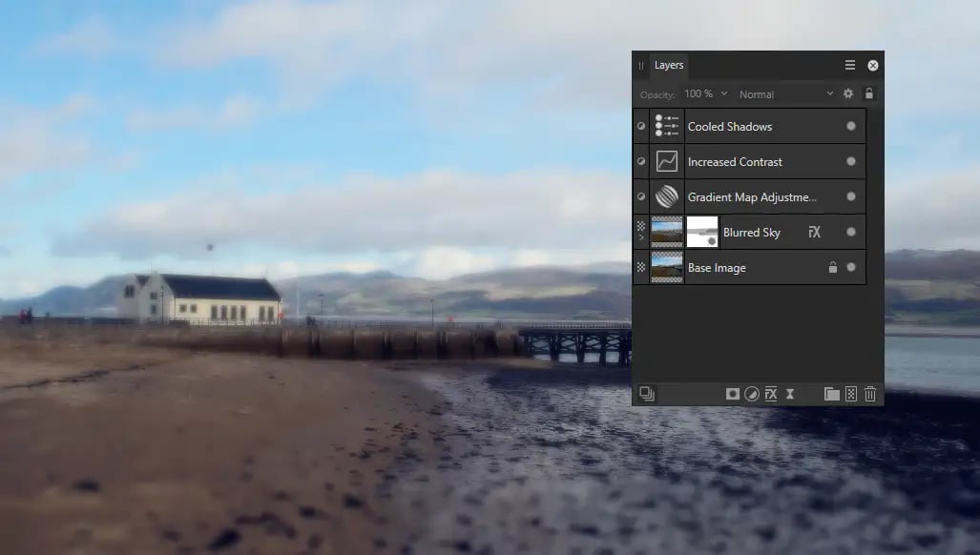Click the panel drag handle beside Layers tab

click(640, 66)
